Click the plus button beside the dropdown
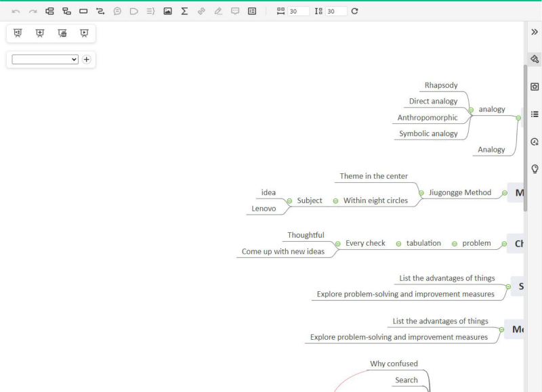542x392 pixels. point(86,60)
